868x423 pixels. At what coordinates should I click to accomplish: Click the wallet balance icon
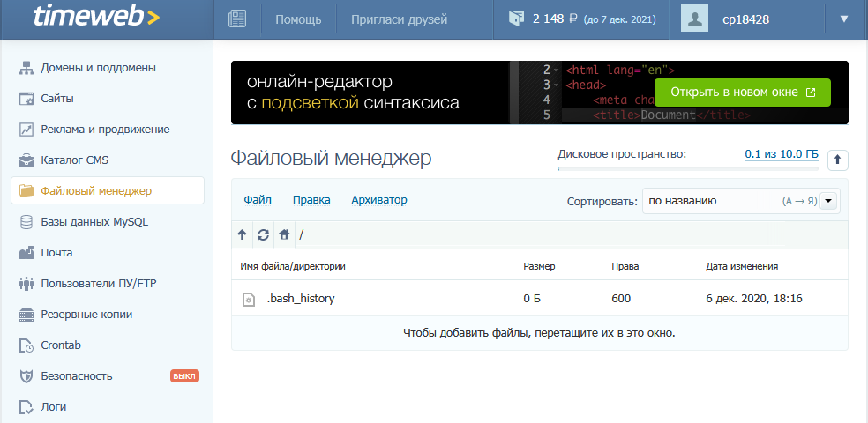click(516, 19)
